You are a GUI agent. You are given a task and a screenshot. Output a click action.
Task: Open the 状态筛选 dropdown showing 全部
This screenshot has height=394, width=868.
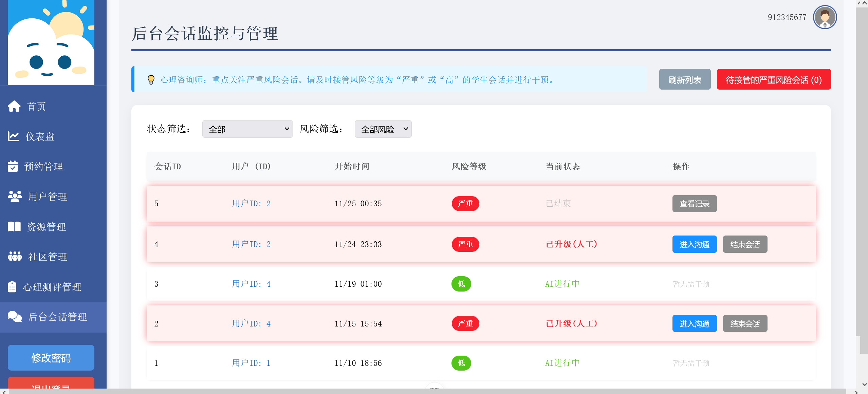247,129
